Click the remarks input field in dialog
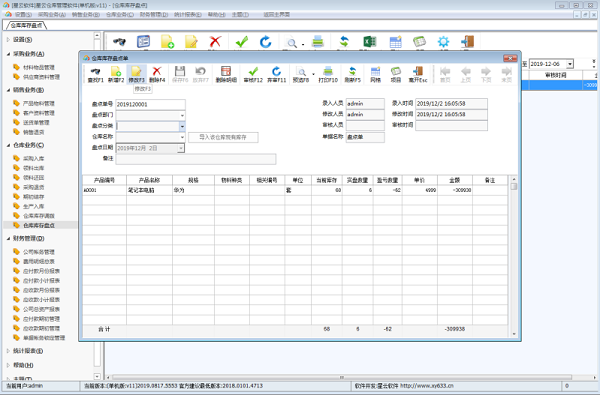The width and height of the screenshot is (600, 395). tap(196, 159)
